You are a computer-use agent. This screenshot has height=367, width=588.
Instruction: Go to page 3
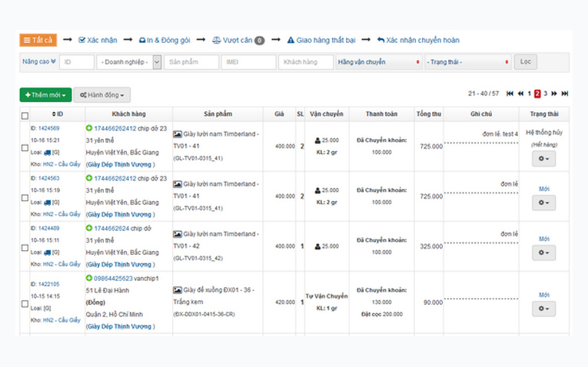click(x=545, y=94)
